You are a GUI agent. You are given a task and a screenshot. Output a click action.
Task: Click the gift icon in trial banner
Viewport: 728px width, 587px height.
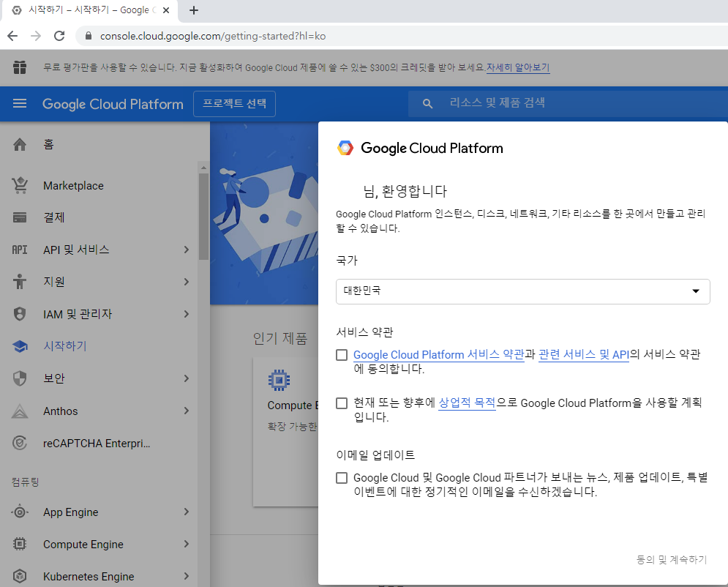20,67
